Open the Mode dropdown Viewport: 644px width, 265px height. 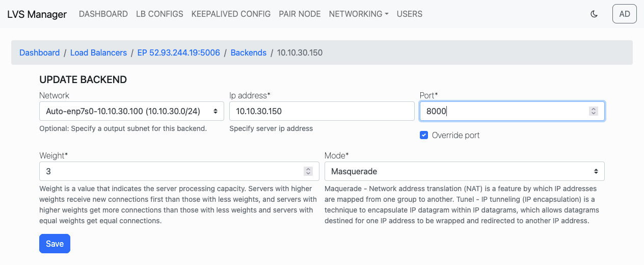click(465, 171)
